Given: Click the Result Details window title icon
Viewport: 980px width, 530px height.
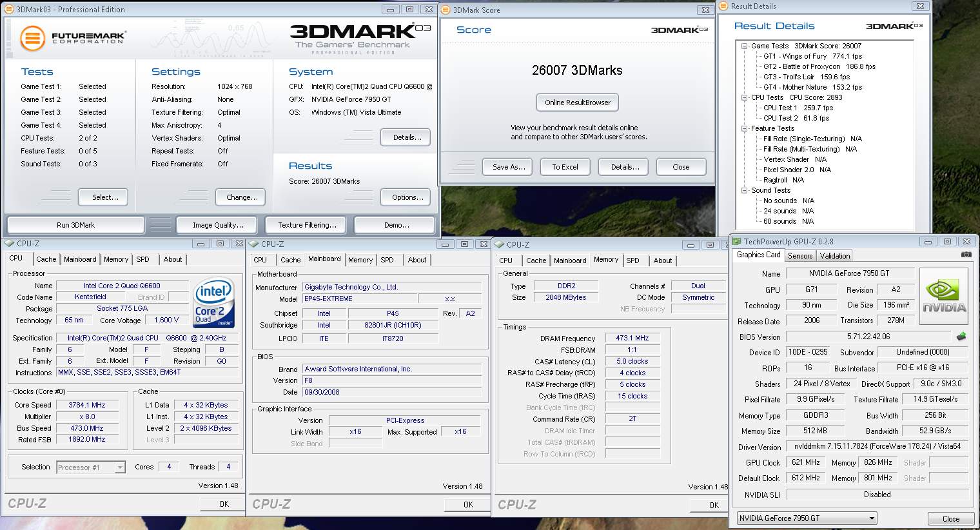Looking at the screenshot, I should point(723,6).
